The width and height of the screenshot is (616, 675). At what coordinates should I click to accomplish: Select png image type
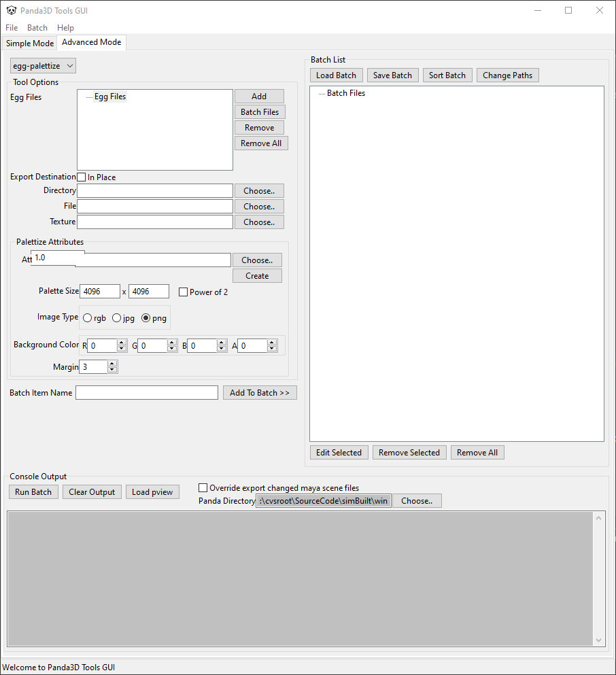point(146,318)
